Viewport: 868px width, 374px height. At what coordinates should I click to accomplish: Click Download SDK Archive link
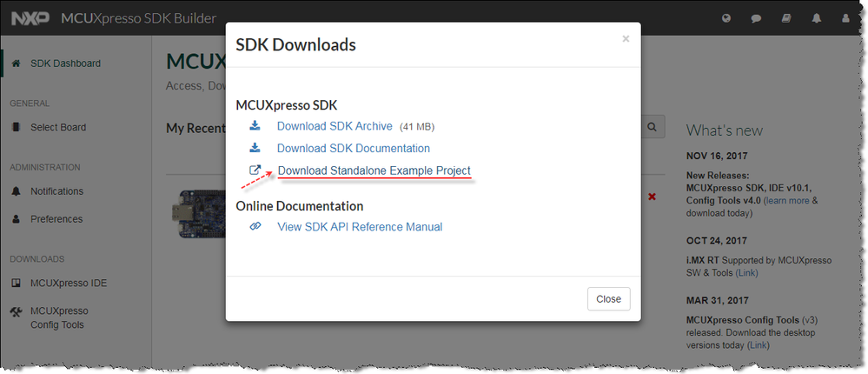tap(335, 126)
